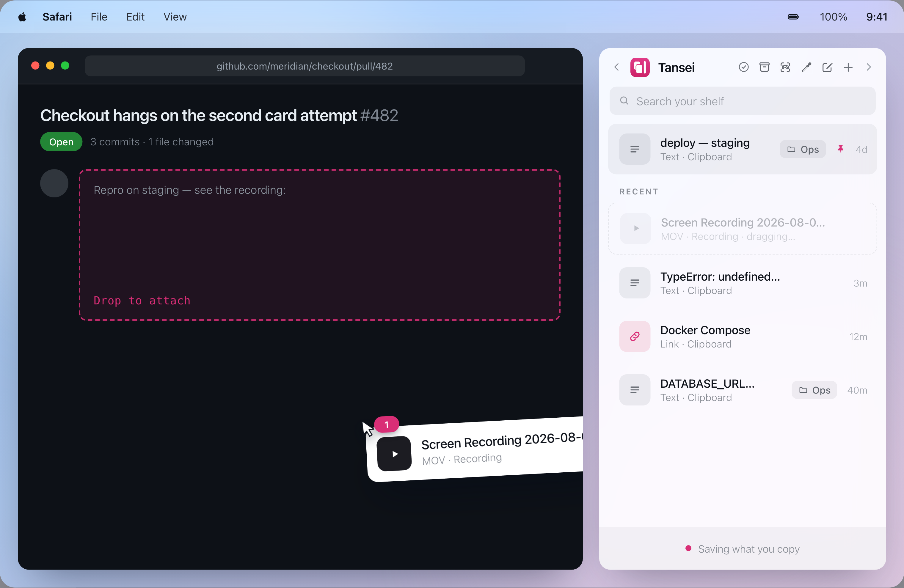Click 3 commits · 1 file changed text

click(x=152, y=142)
